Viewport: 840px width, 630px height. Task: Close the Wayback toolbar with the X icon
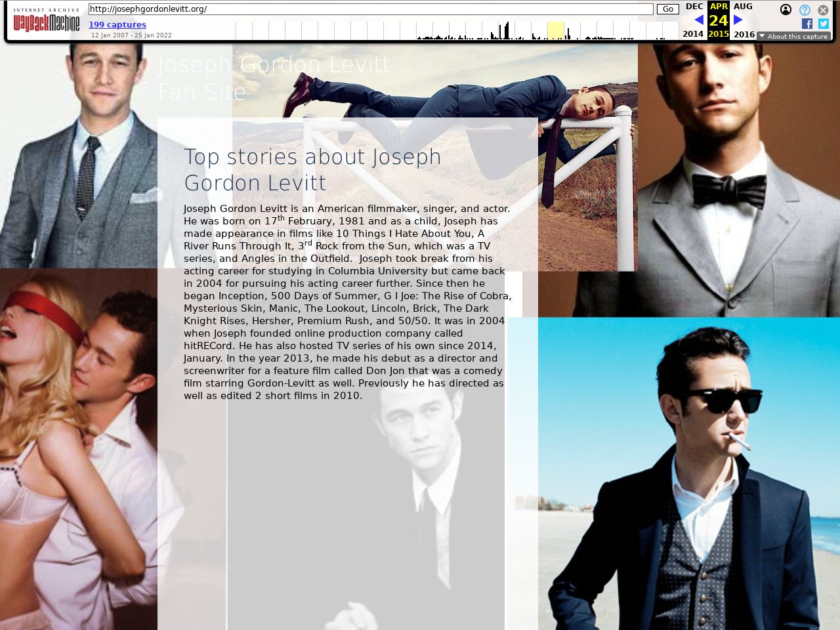pos(823,10)
